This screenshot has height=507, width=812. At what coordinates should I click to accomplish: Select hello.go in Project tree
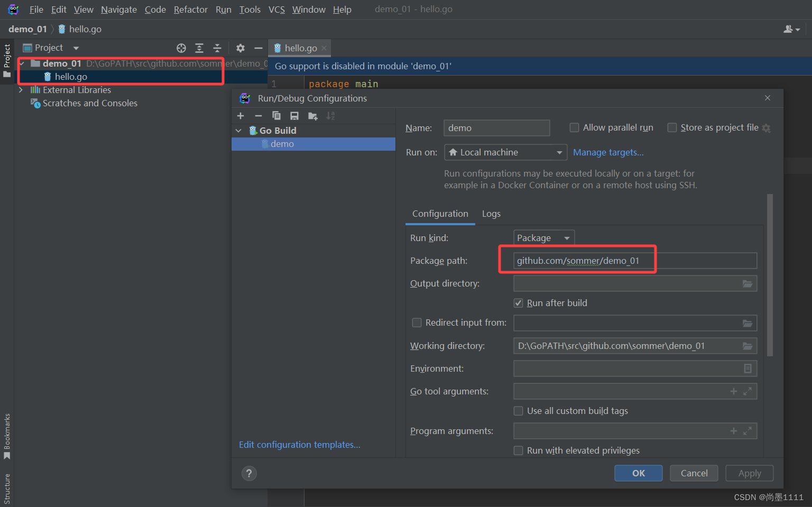click(x=71, y=77)
